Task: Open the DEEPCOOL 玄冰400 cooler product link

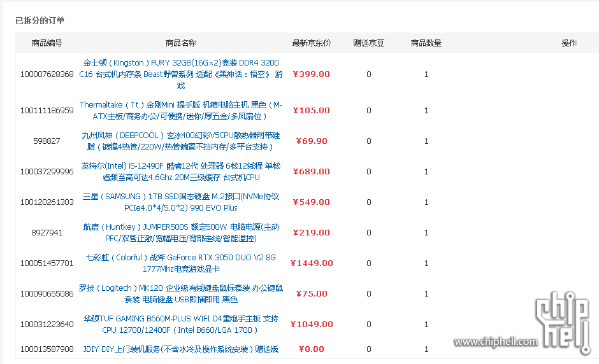Action: [x=181, y=141]
